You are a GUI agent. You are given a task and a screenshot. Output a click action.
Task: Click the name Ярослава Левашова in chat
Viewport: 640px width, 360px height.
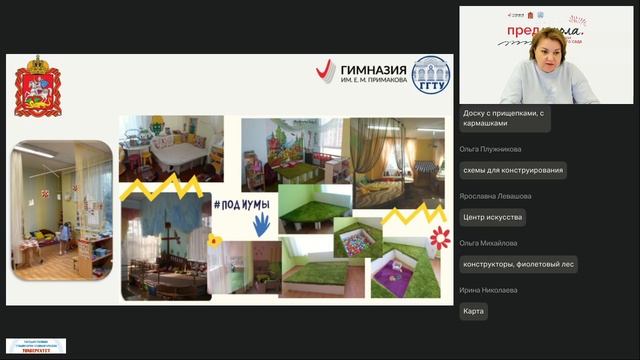tap(495, 196)
